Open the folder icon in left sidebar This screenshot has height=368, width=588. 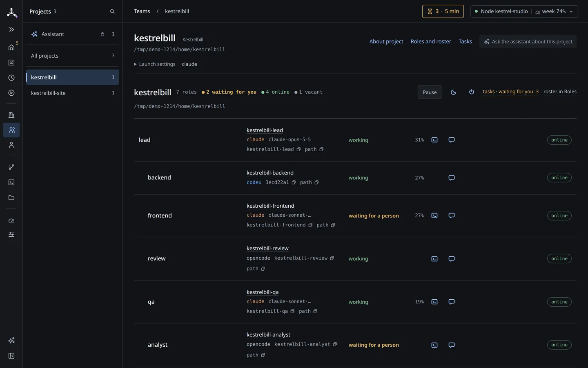click(11, 197)
